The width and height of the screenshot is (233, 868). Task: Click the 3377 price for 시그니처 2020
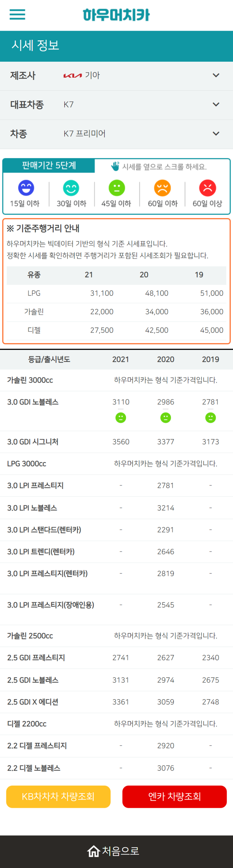166,442
